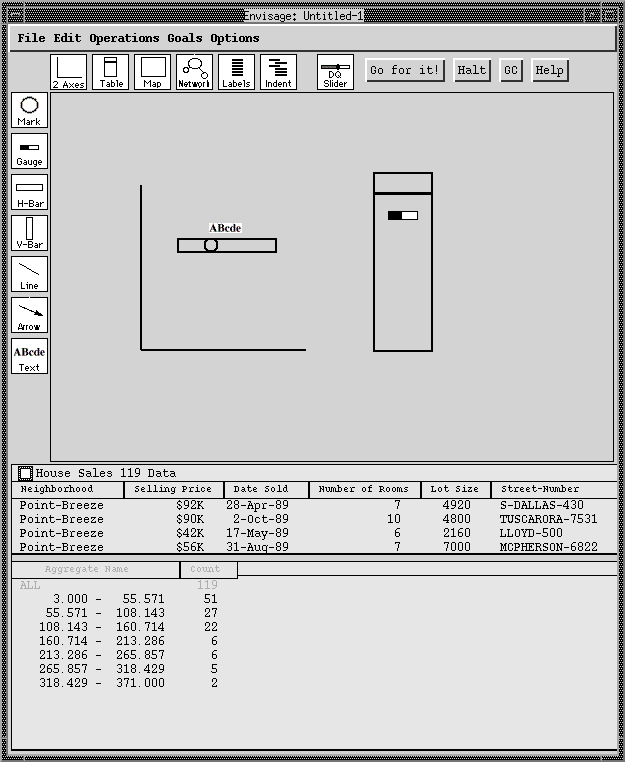Image resolution: width=625 pixels, height=762 pixels.
Task: Select the Table layout tool
Action: tap(111, 72)
